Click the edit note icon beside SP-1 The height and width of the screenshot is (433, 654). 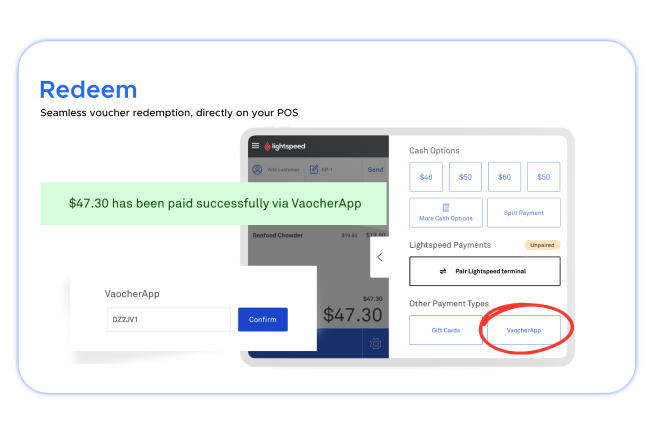[x=313, y=170]
